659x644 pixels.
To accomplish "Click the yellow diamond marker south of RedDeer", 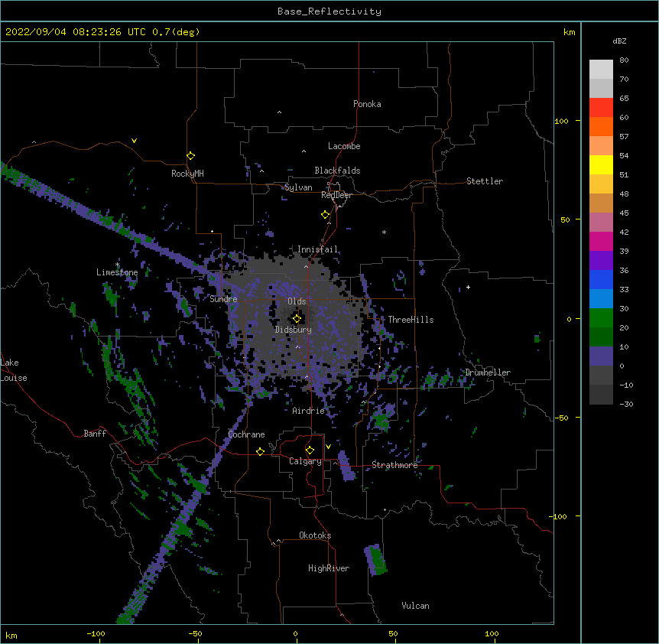I will tap(326, 215).
